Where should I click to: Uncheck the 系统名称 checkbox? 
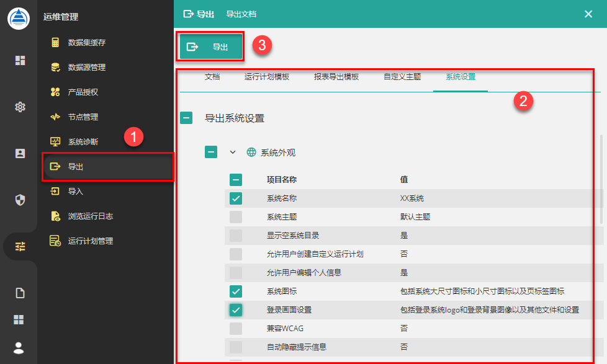236,198
